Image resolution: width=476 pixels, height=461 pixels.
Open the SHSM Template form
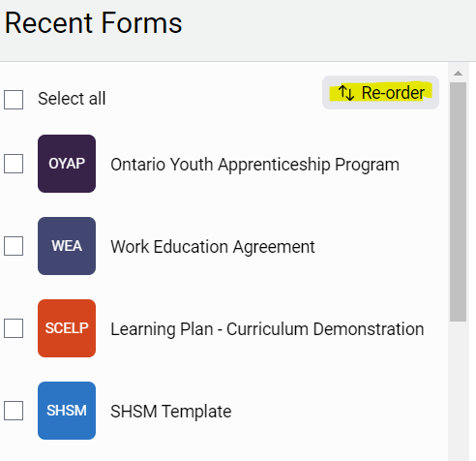(x=171, y=412)
